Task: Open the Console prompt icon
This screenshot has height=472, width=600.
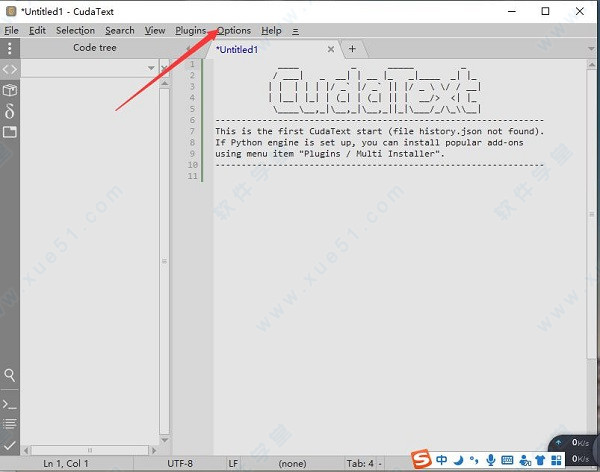Action: pos(10,404)
